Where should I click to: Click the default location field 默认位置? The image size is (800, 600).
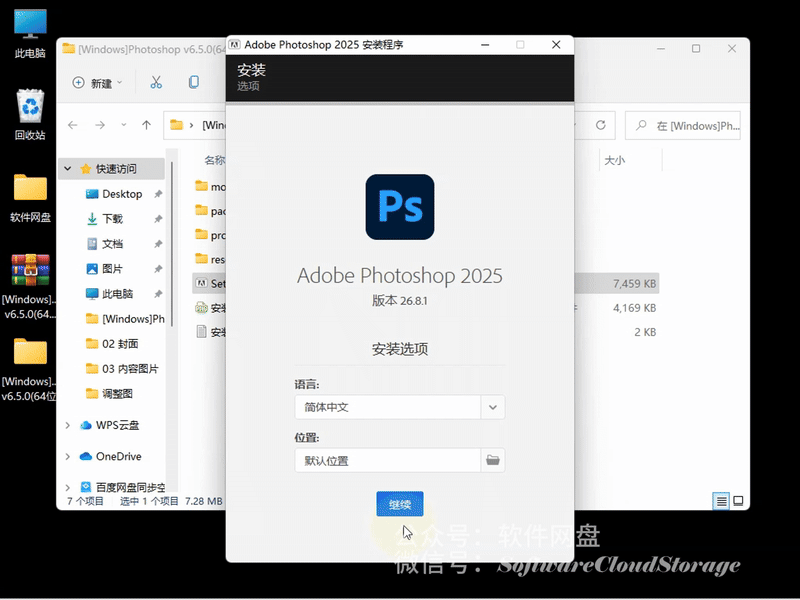click(387, 460)
